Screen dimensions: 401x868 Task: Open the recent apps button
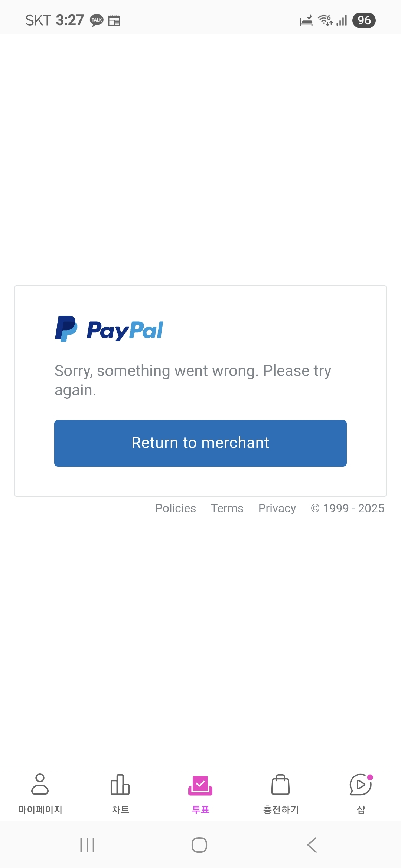click(87, 845)
